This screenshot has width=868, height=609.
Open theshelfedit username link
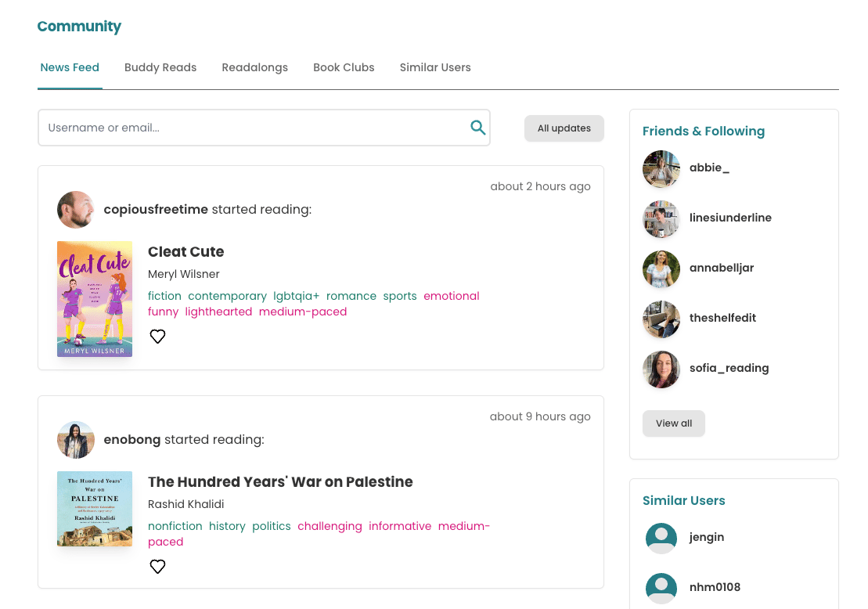tap(722, 319)
